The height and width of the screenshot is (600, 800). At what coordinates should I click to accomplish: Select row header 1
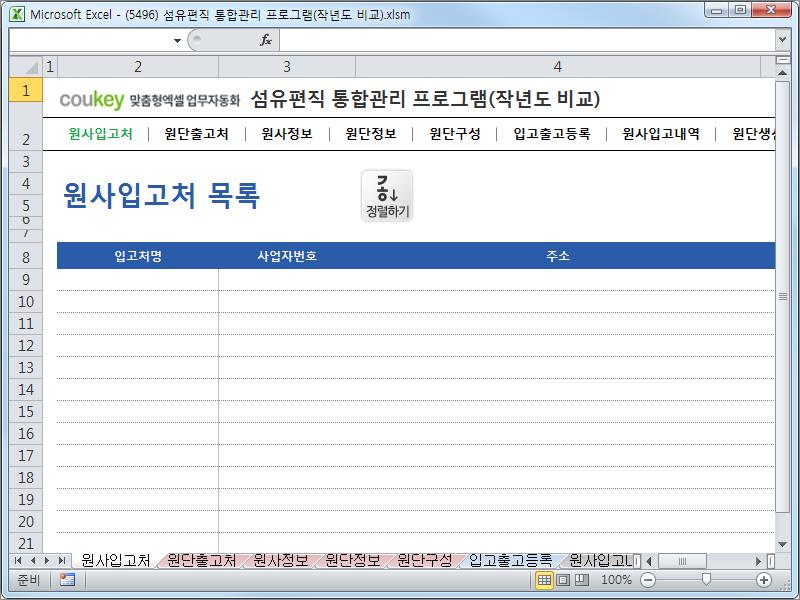click(26, 90)
